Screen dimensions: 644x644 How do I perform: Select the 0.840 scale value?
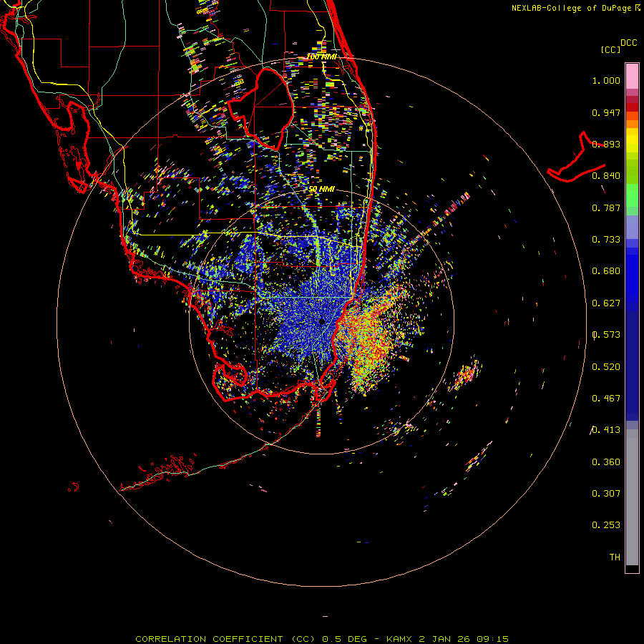tap(606, 176)
